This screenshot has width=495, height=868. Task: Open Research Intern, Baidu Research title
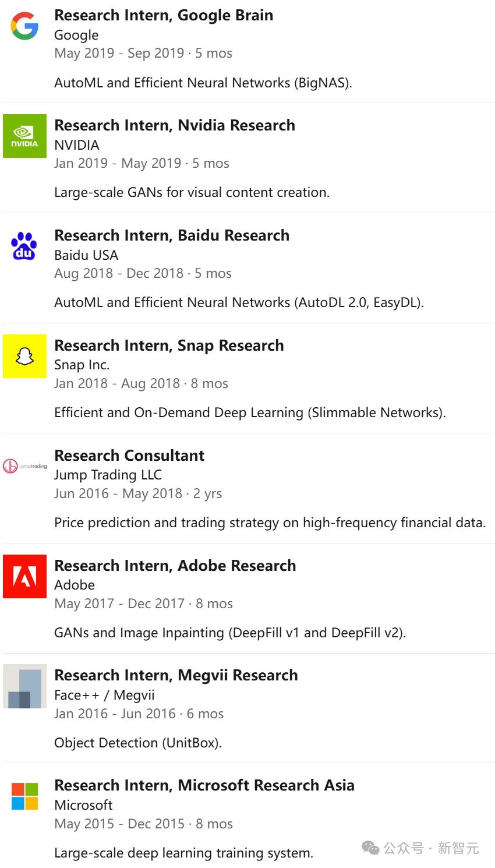172,235
